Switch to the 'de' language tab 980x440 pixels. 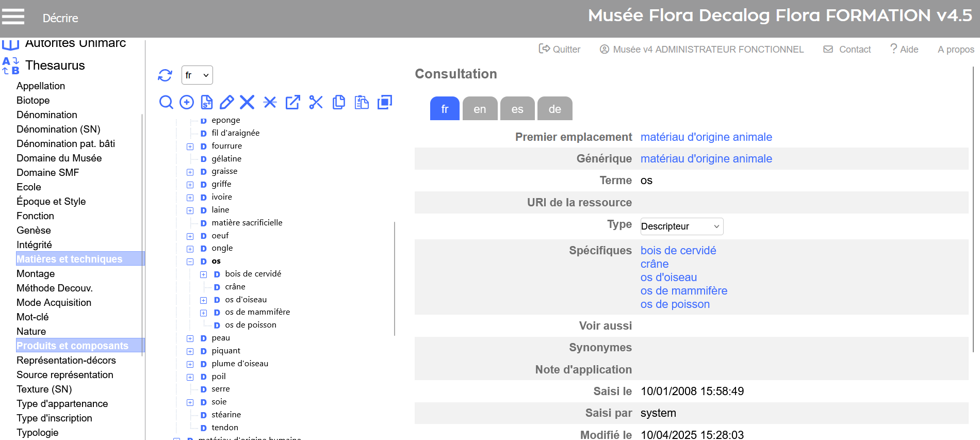point(554,109)
